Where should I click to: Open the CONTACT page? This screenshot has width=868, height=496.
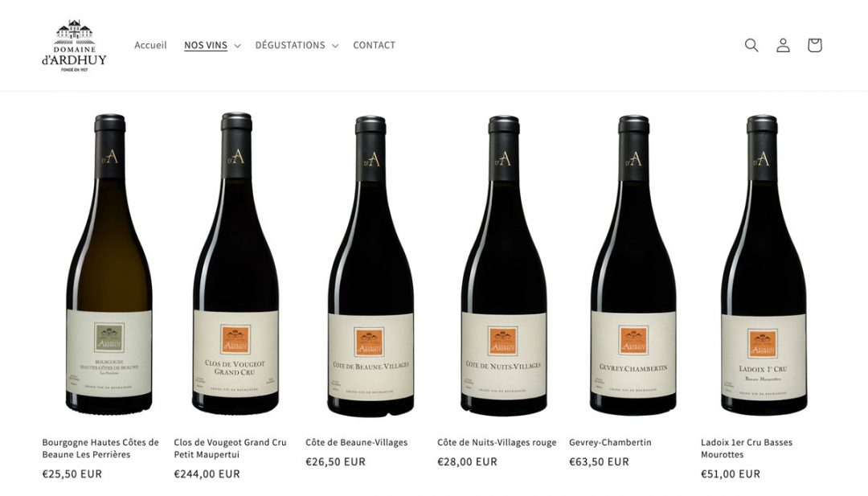point(375,45)
